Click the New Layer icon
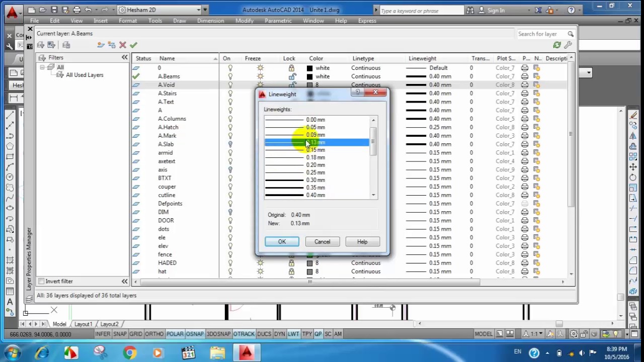 click(101, 45)
